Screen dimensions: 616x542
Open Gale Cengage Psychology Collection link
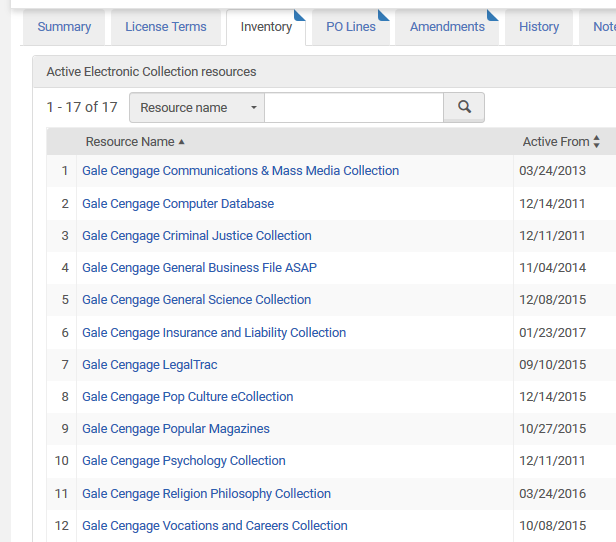[183, 461]
